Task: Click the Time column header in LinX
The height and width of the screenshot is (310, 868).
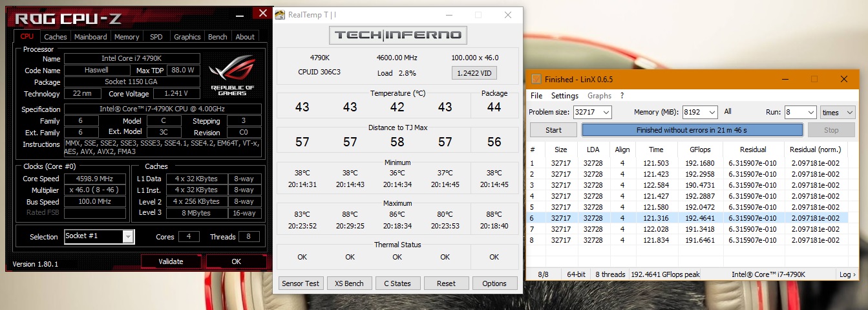Action: pyautogui.click(x=656, y=149)
